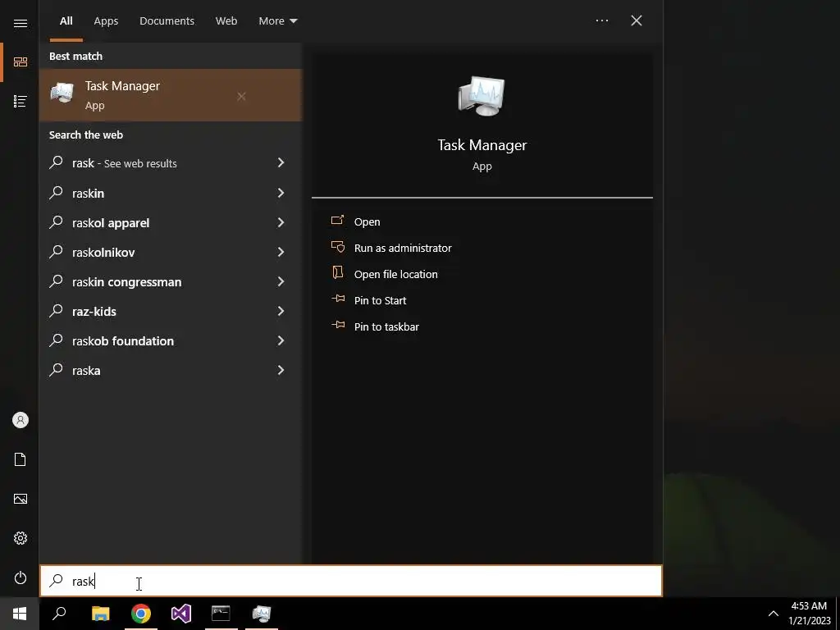Remove Task Manager result with the X

(x=242, y=97)
